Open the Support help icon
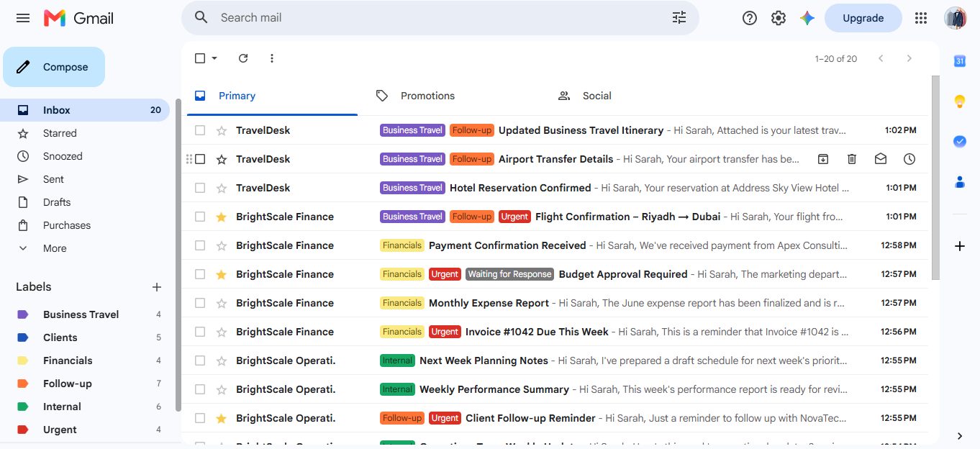This screenshot has width=980, height=449. point(750,18)
